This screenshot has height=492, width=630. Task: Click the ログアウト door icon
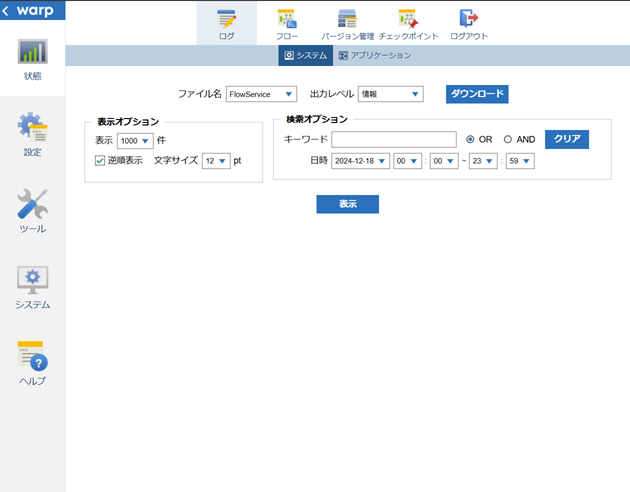[x=468, y=18]
